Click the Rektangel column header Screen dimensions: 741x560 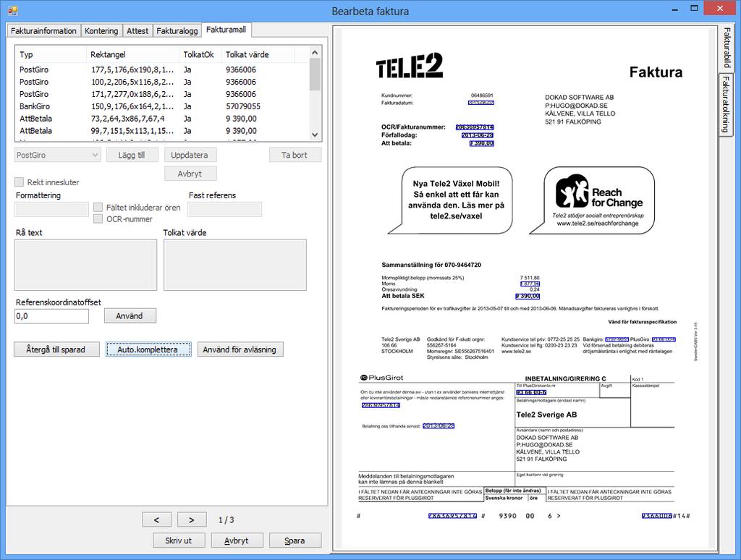[x=133, y=54]
